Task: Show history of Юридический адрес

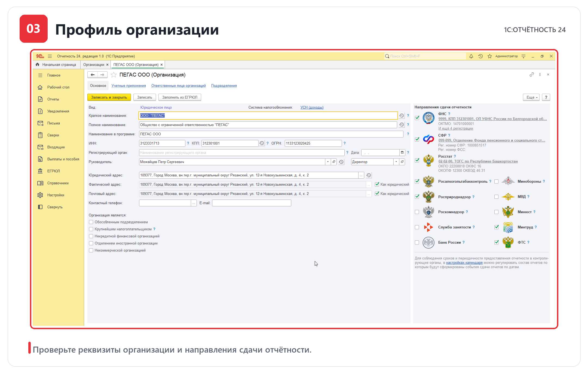Action: tap(369, 175)
